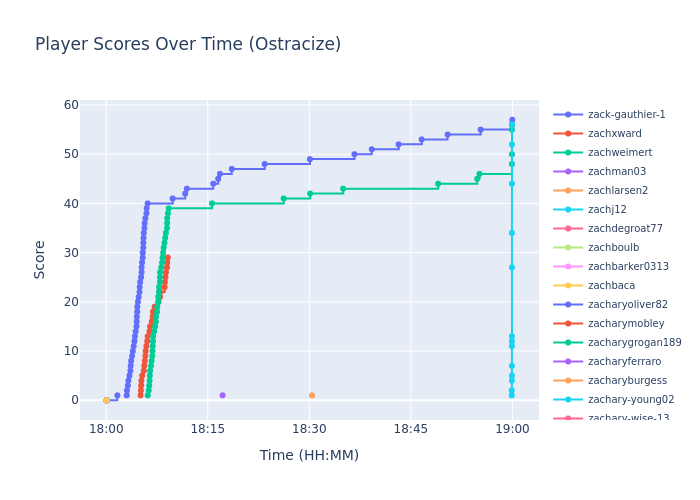The height and width of the screenshot is (500, 700).
Task: Click the zachboulb legend color marker
Action: point(568,248)
